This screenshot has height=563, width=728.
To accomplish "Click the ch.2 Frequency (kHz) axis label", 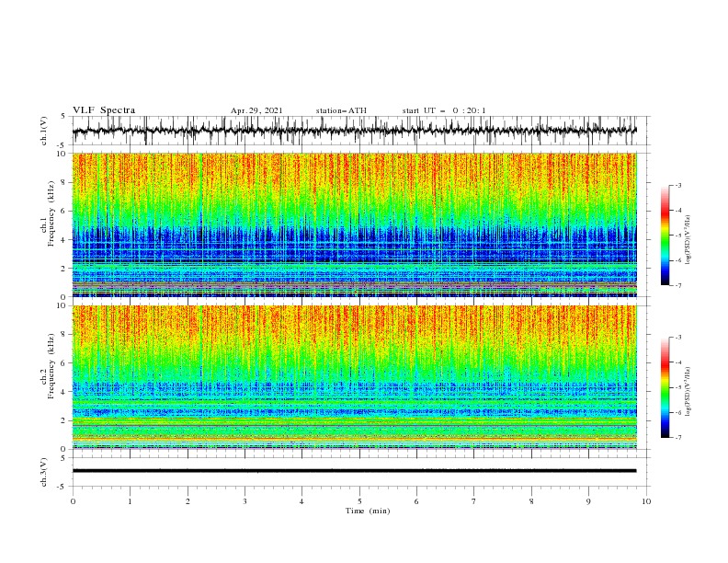I will click(49, 366).
